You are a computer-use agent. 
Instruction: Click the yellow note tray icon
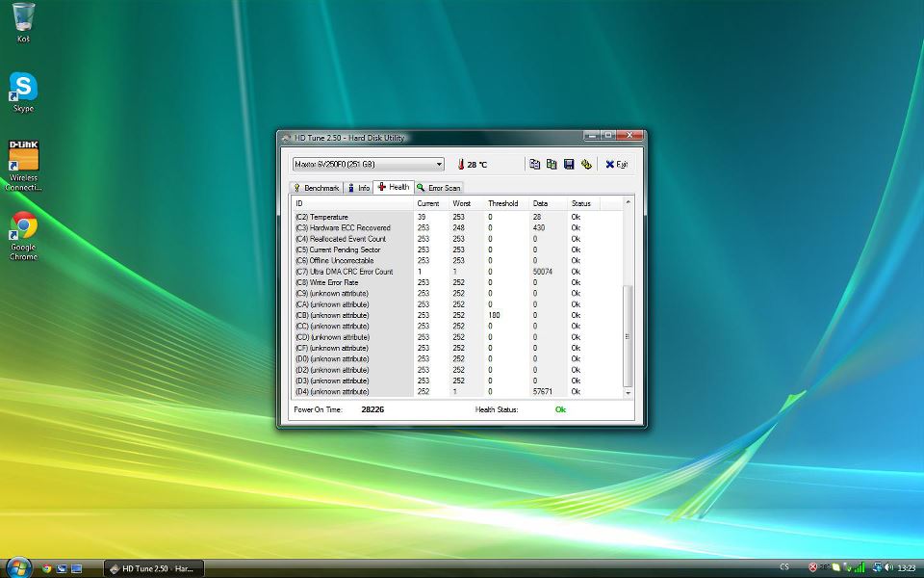pos(835,567)
